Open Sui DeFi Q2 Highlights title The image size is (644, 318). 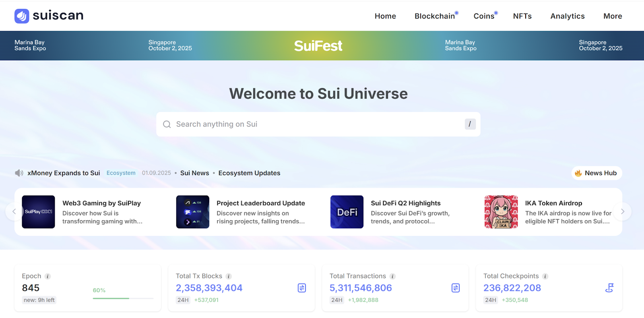(x=406, y=203)
